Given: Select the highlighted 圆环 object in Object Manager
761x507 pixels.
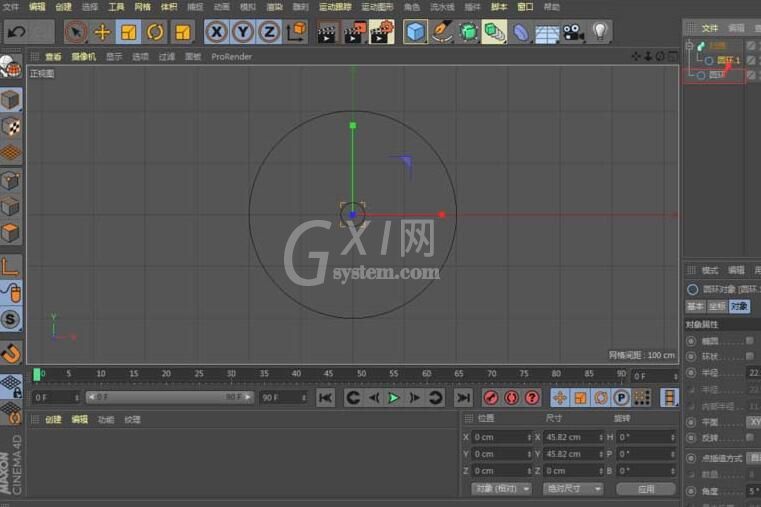Looking at the screenshot, I should [x=717, y=75].
